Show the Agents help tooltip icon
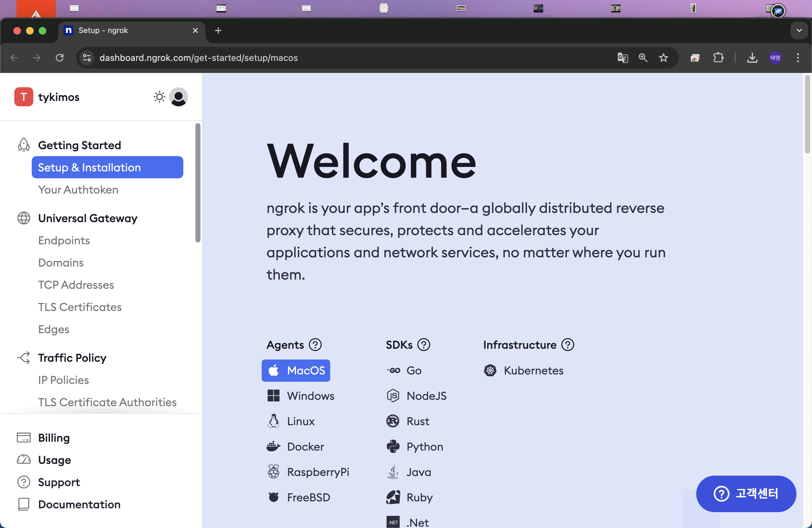 click(x=315, y=345)
